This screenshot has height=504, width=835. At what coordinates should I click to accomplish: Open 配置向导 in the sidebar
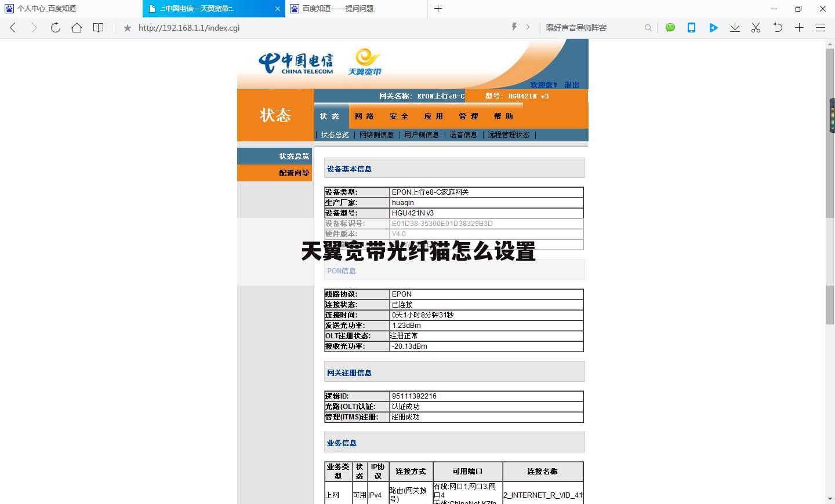293,173
